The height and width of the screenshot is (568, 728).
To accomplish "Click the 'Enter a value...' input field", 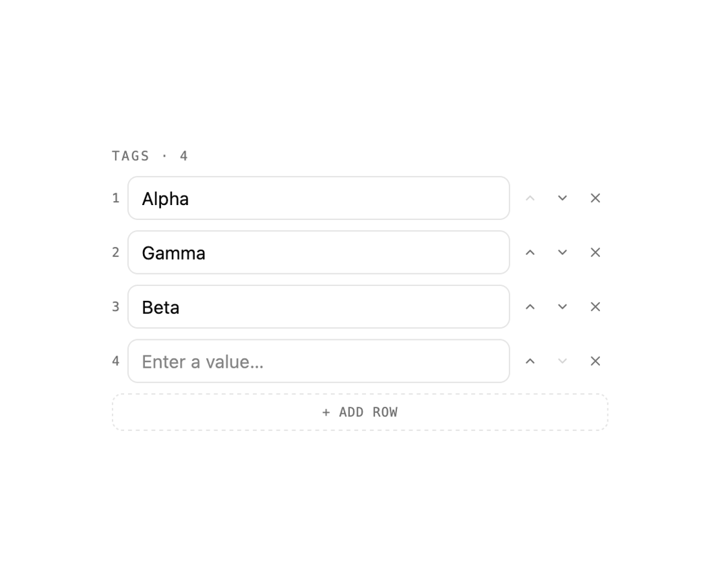I will (x=318, y=361).
